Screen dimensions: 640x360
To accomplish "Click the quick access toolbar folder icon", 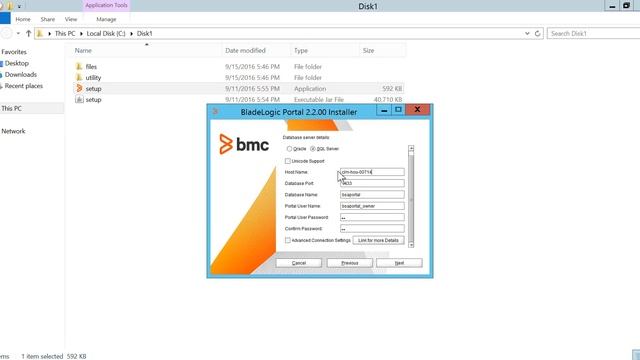I will coord(9,6).
